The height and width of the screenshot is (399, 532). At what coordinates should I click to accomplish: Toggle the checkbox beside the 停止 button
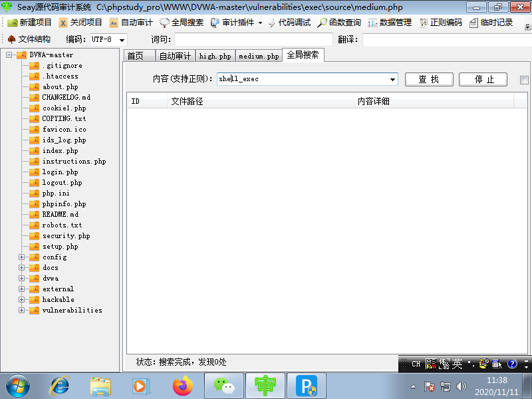point(524,79)
